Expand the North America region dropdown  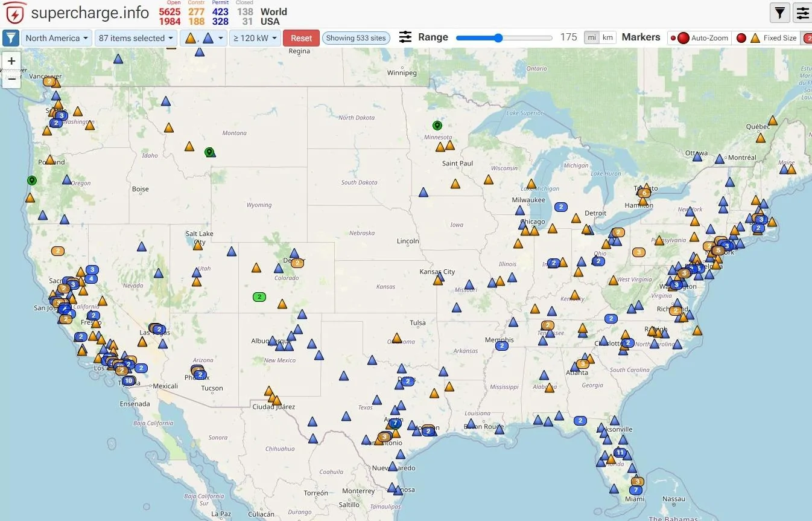[57, 38]
